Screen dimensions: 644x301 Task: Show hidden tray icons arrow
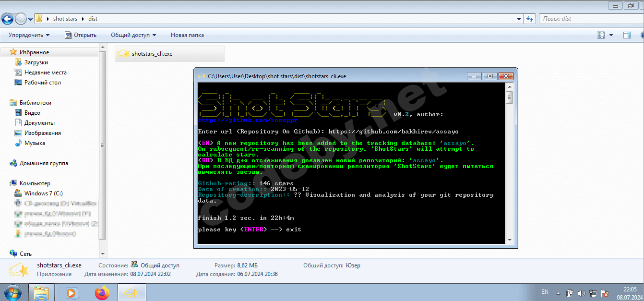coord(558,292)
